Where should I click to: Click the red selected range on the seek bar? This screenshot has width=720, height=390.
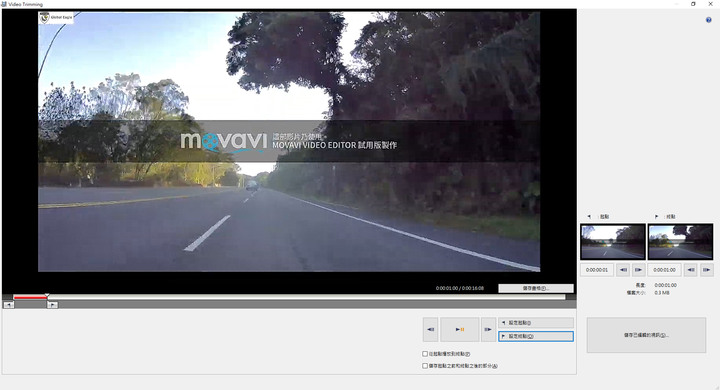click(30, 297)
